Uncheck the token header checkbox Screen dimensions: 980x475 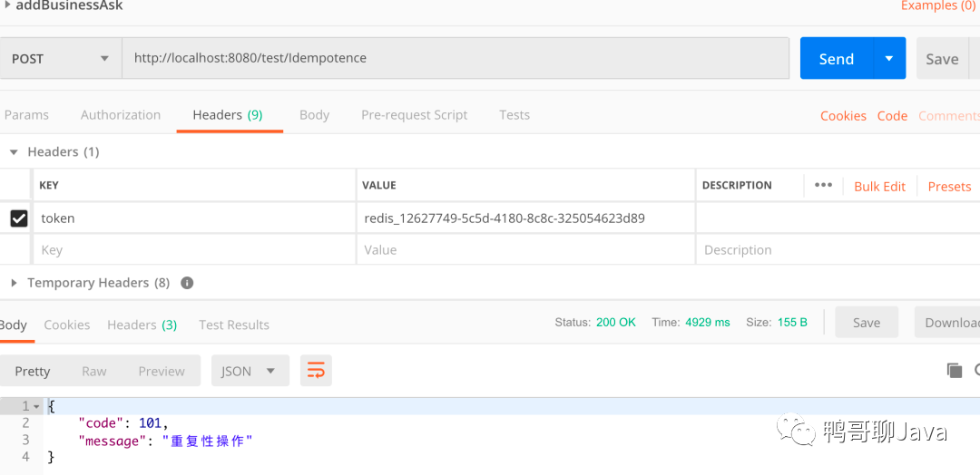click(19, 218)
